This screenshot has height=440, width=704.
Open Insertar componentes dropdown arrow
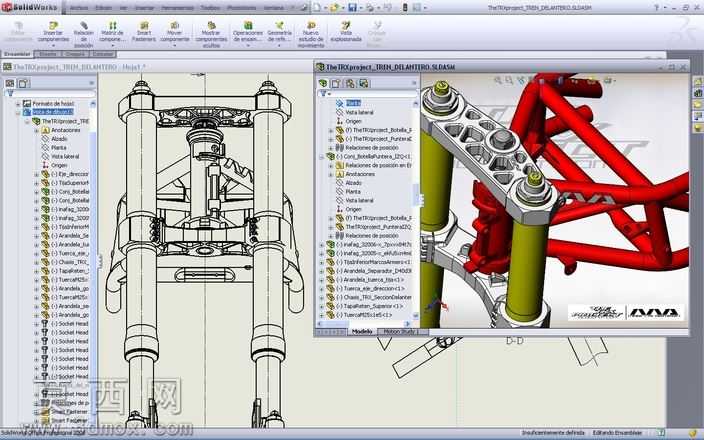click(x=53, y=45)
